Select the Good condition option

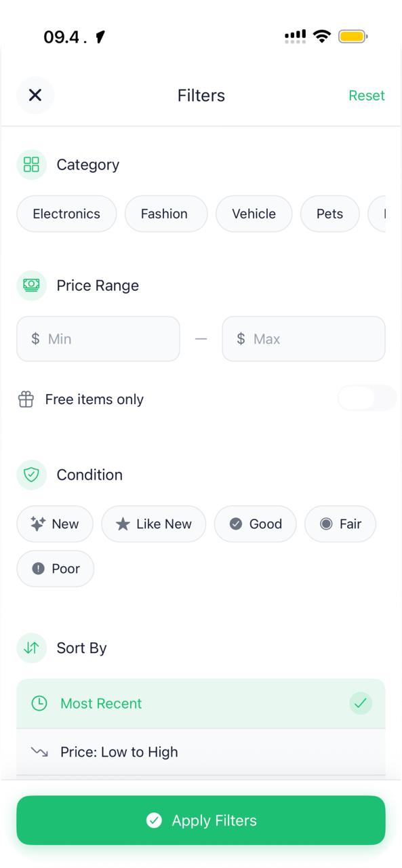(256, 524)
